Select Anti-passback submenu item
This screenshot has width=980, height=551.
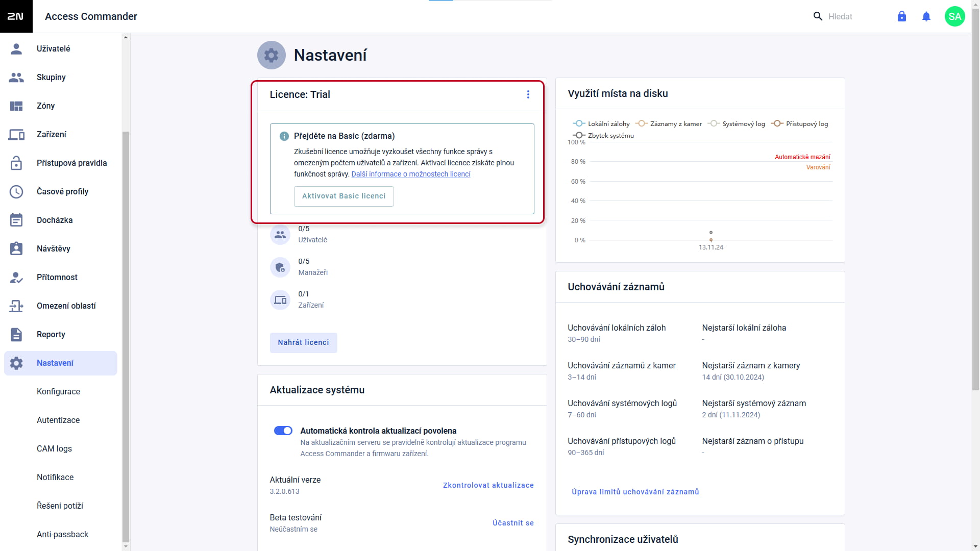[62, 534]
